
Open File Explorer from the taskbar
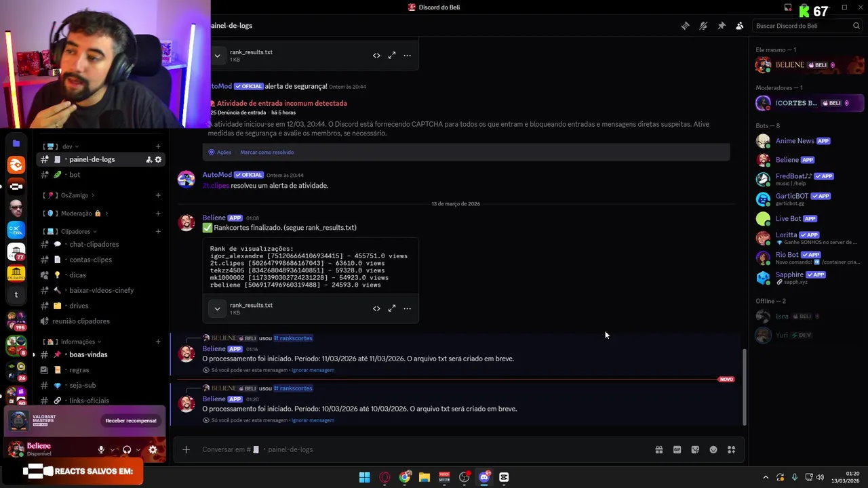(x=424, y=477)
